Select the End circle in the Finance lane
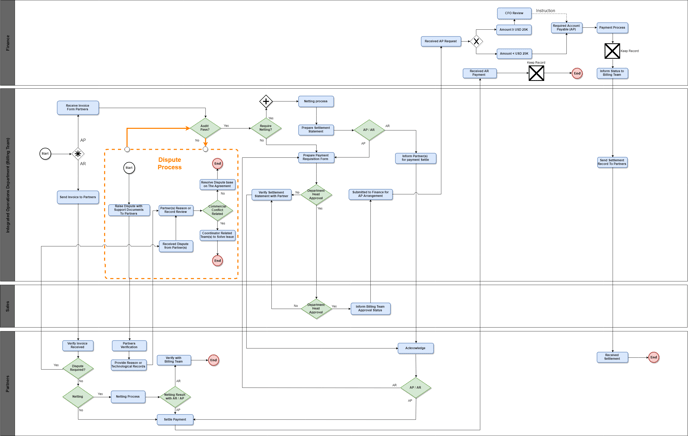Screen dimensions: 688x436 tap(577, 73)
